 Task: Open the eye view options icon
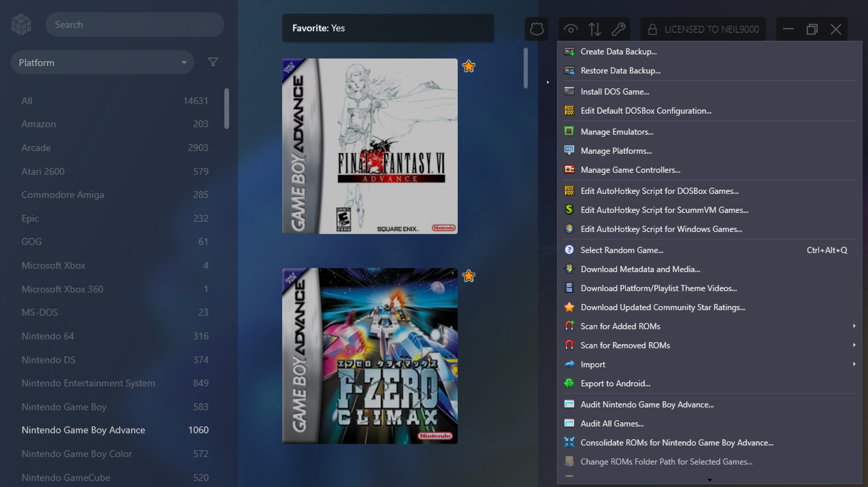[570, 29]
